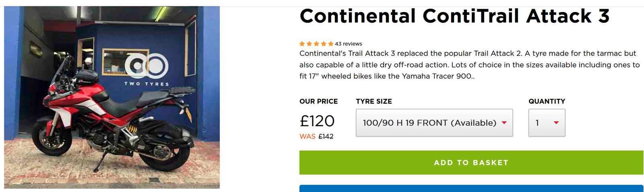
Task: Click the crossed-out £142 was price
Action: pos(326,137)
